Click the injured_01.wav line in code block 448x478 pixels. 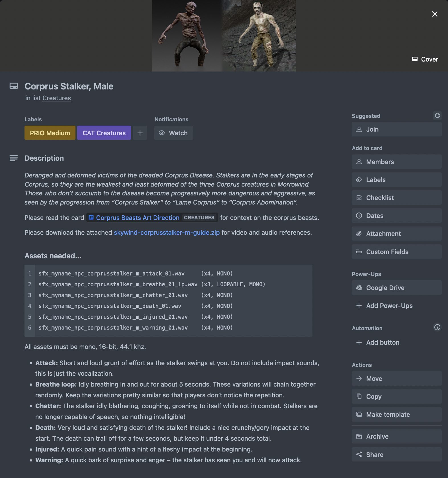[x=136, y=317]
